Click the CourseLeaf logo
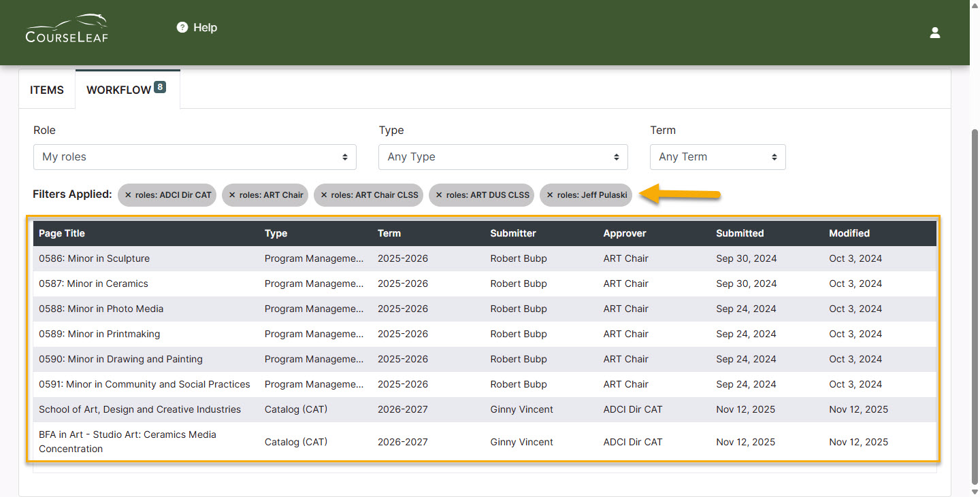This screenshot has height=497, width=980. 66,29
